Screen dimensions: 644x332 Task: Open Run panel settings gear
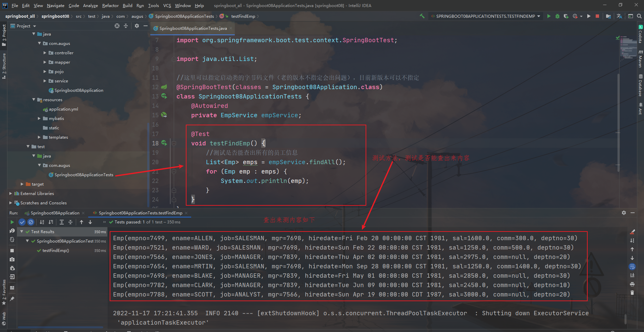point(624,213)
